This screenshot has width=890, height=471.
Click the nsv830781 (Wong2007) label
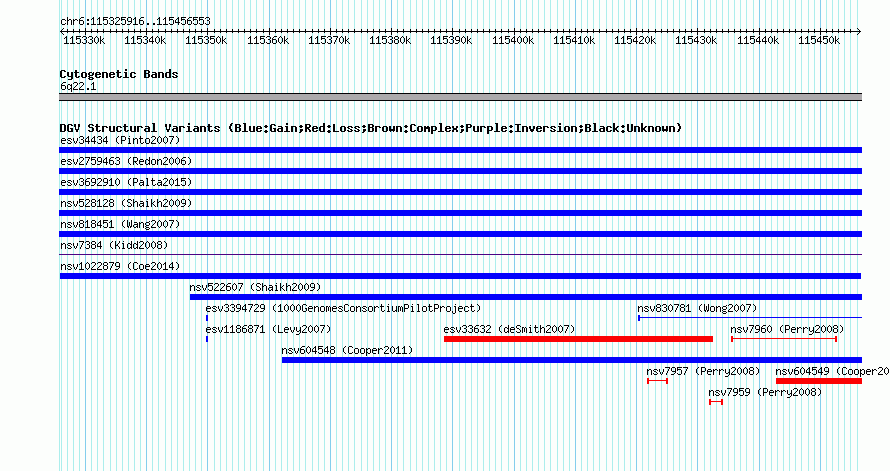click(698, 308)
